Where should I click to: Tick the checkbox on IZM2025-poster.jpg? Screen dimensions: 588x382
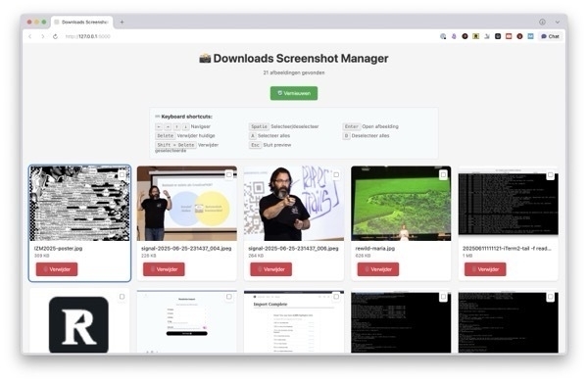[122, 174]
